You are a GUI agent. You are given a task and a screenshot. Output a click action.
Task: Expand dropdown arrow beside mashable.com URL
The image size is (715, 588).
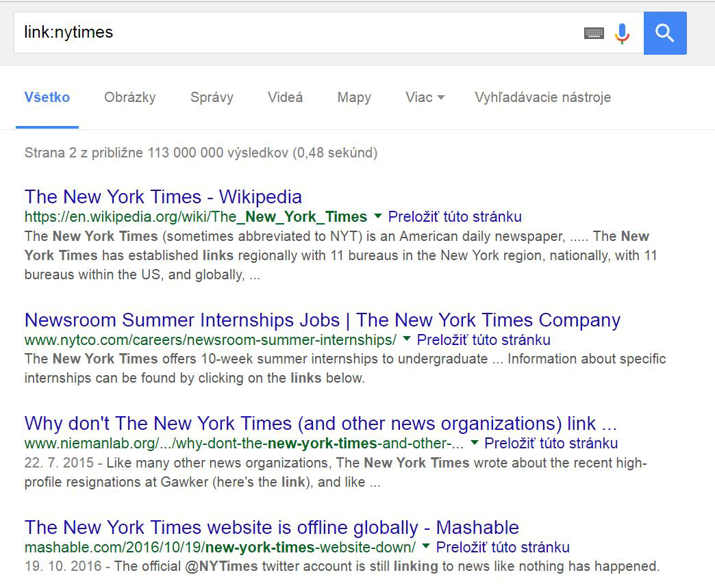[x=426, y=546]
